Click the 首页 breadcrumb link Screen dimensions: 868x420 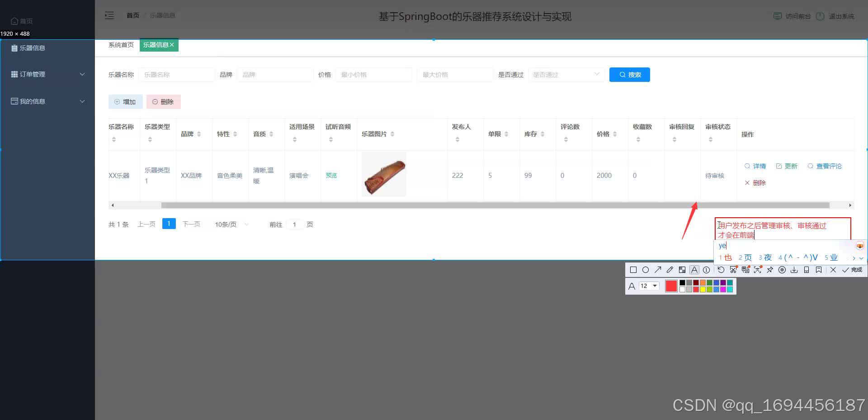(133, 15)
